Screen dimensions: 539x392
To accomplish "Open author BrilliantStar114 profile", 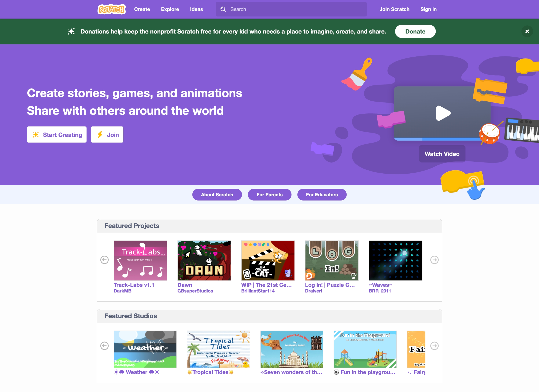I will pyautogui.click(x=258, y=291).
